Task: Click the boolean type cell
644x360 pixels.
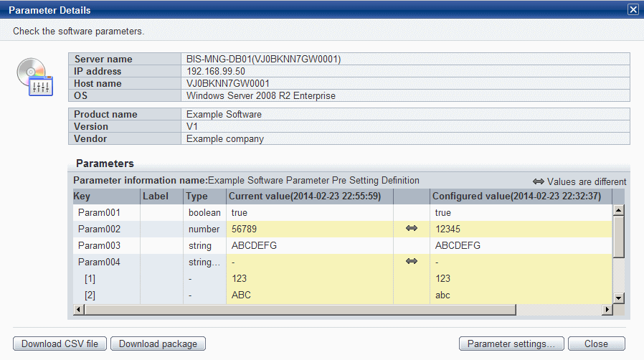Action: point(204,213)
